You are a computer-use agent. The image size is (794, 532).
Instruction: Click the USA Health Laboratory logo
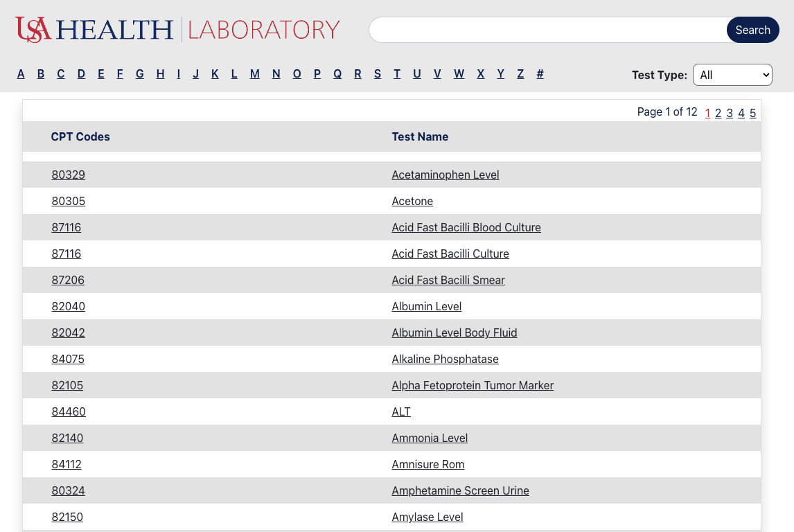[x=177, y=30]
